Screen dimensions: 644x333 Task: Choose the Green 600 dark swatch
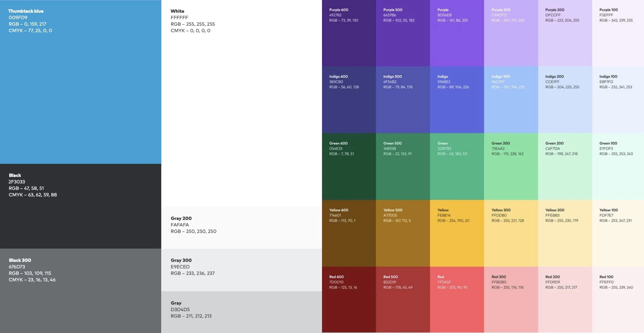click(349, 173)
